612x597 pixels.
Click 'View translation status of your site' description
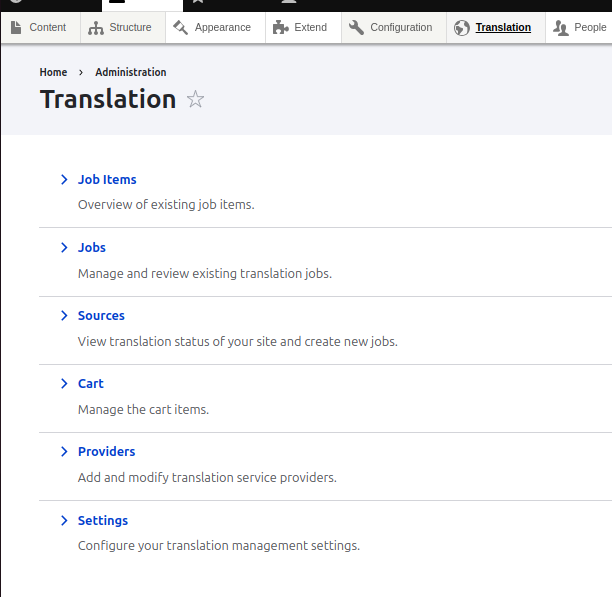coord(238,342)
